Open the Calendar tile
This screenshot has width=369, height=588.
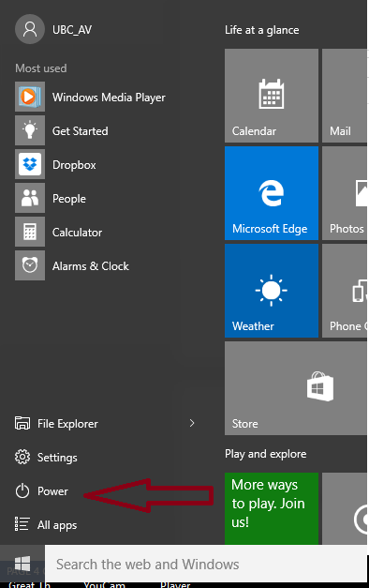[x=272, y=96]
